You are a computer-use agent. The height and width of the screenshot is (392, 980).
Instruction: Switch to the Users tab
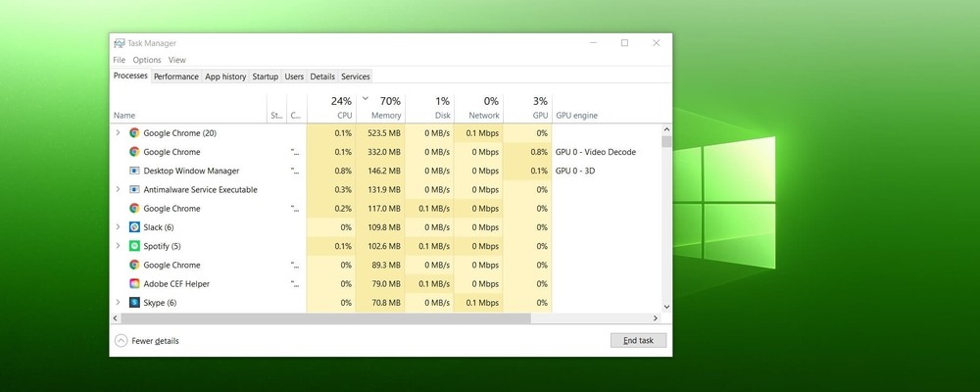click(294, 76)
